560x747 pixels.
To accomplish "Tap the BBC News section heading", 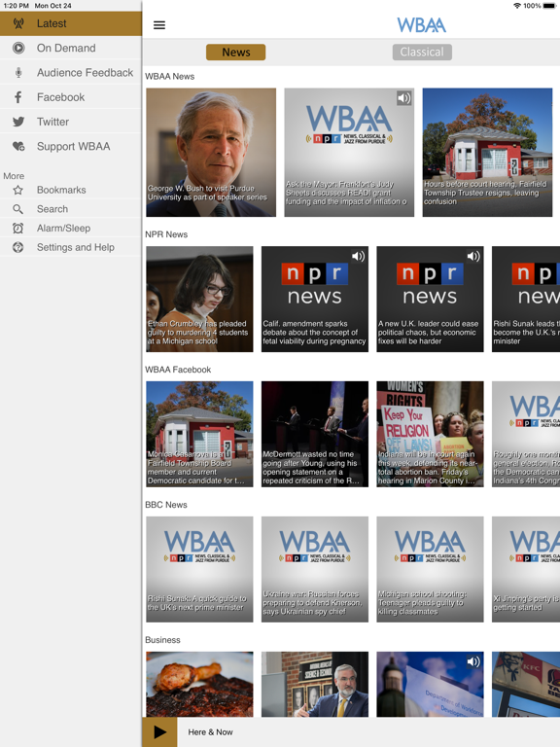I will pyautogui.click(x=165, y=505).
